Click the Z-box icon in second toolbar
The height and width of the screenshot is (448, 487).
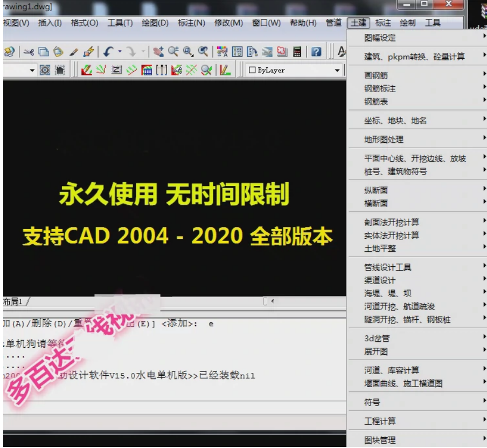116,70
